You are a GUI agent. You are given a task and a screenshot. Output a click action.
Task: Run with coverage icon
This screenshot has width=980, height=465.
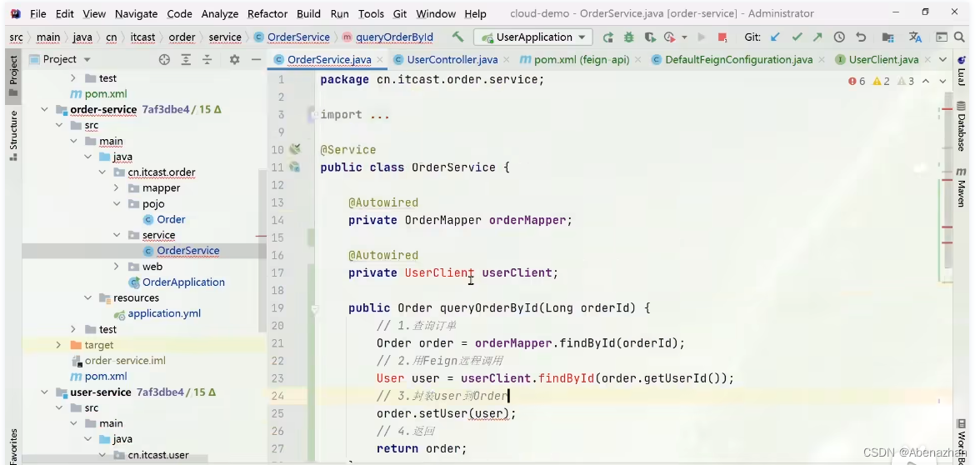pos(650,37)
